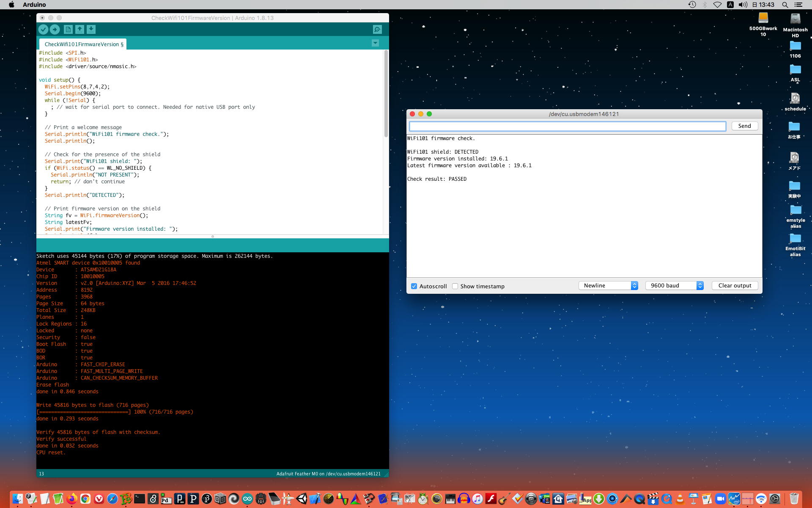Click the Clear output button
The image size is (812, 508).
(x=735, y=286)
